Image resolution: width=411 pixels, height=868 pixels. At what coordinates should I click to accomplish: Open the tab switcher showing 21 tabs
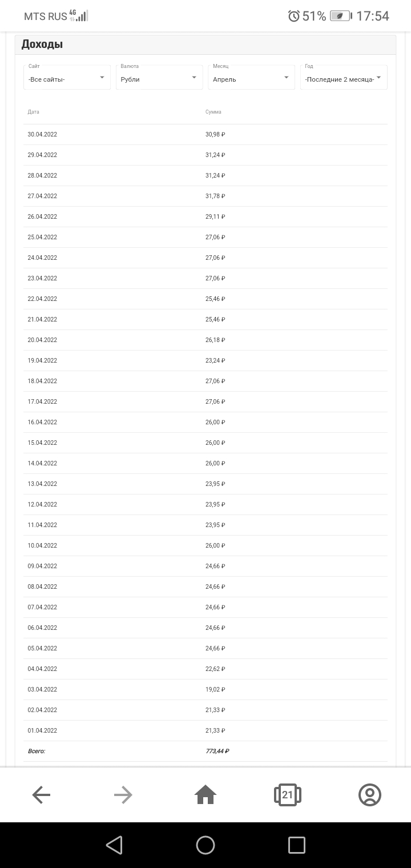(x=287, y=794)
